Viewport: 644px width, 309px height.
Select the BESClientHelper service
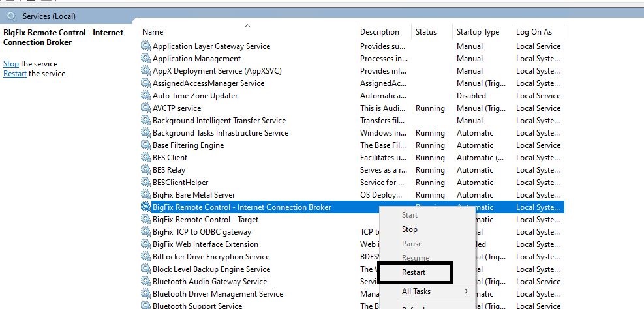click(180, 182)
